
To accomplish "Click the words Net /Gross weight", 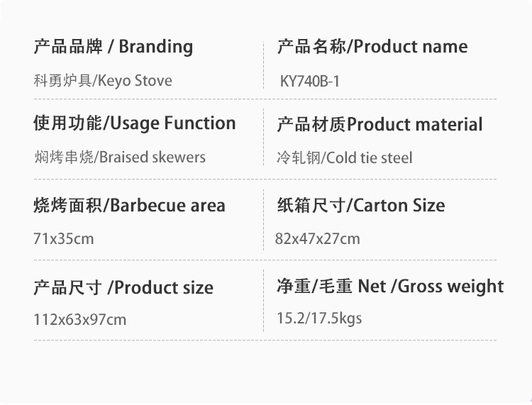I will [x=431, y=287].
